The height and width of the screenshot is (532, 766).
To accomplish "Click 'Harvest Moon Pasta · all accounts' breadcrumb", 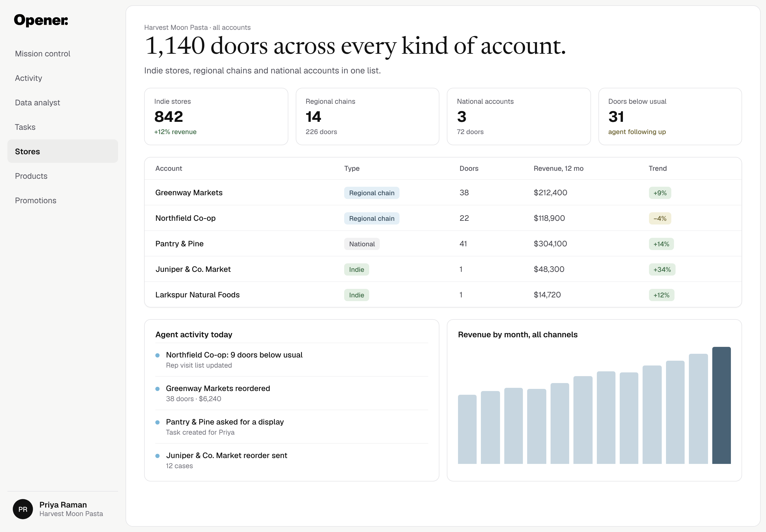I will pos(197,27).
